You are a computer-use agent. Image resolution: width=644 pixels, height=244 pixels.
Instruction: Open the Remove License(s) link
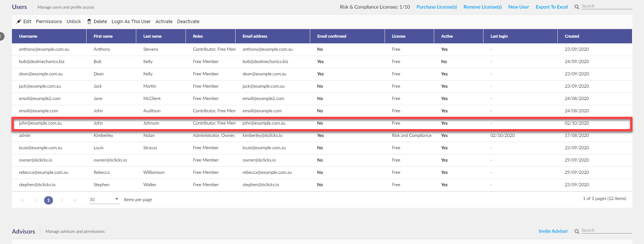click(x=483, y=7)
